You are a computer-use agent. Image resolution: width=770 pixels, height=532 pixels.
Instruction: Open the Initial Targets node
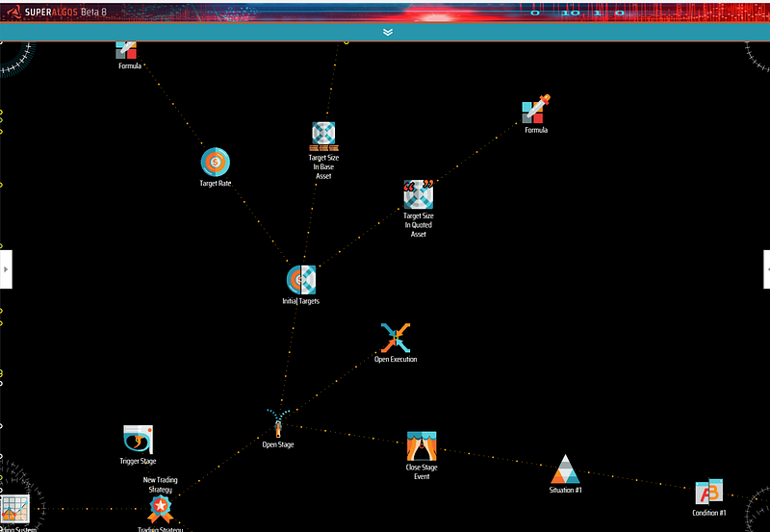click(x=301, y=280)
